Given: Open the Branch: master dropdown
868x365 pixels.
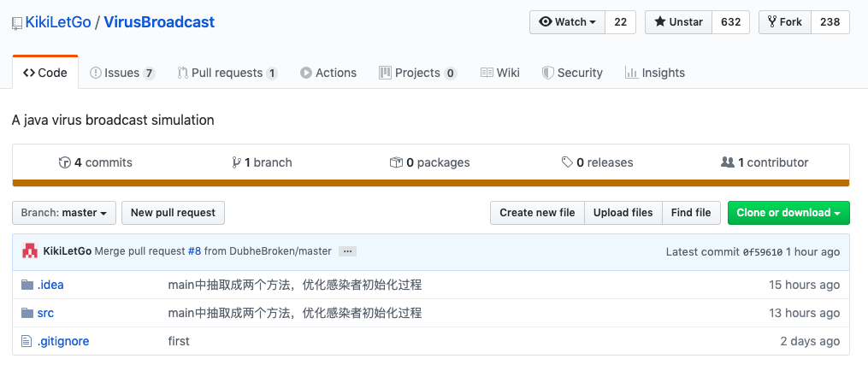Looking at the screenshot, I should coord(64,213).
